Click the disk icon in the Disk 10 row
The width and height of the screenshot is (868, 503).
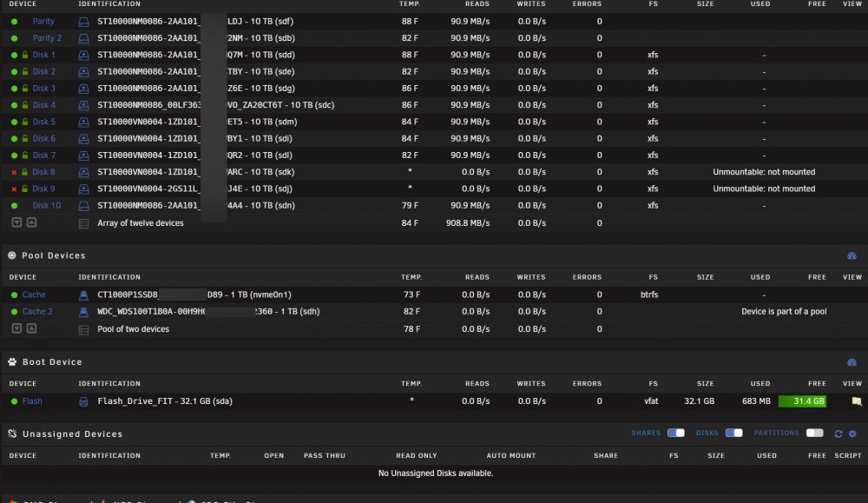[83, 206]
